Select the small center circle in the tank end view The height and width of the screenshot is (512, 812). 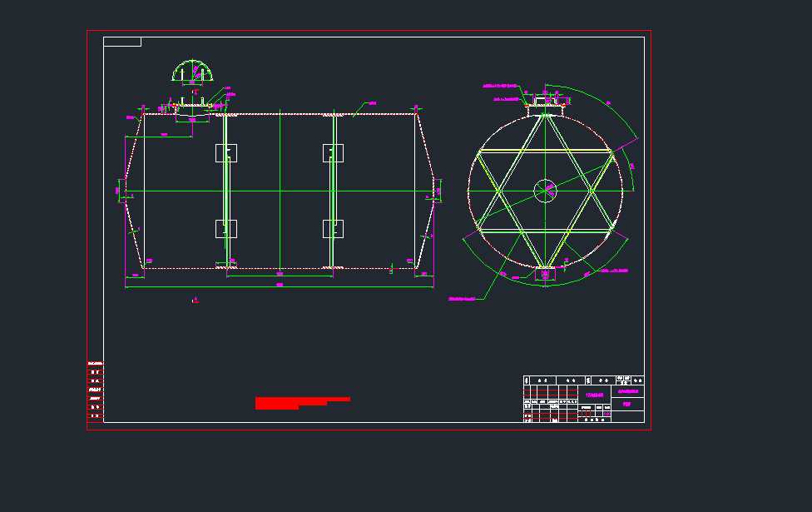(x=545, y=191)
